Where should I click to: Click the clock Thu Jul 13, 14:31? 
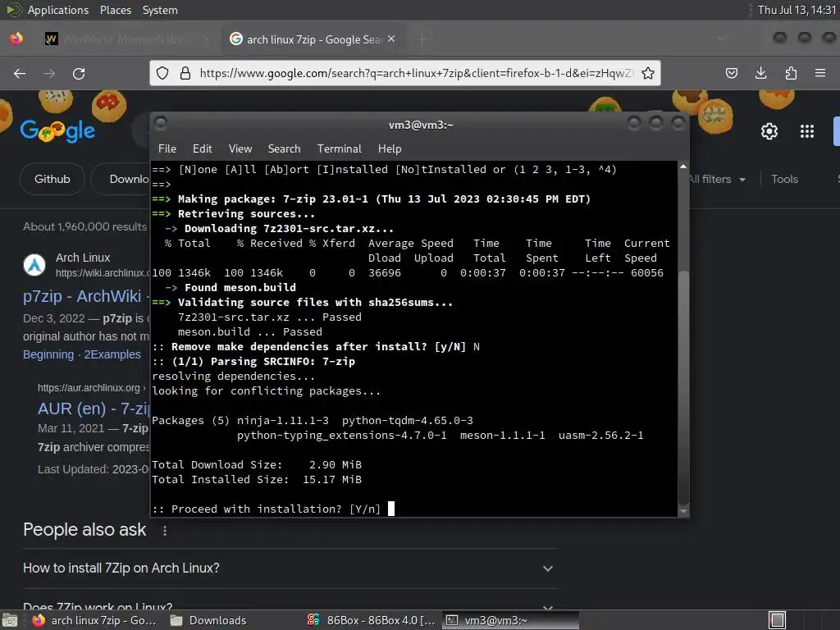797,10
